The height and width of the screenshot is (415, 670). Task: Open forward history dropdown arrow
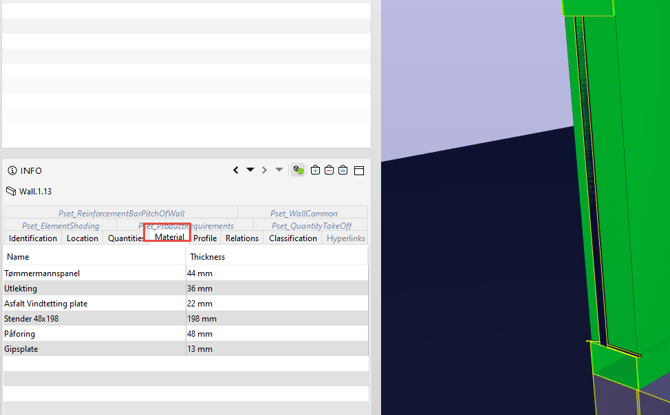(279, 170)
